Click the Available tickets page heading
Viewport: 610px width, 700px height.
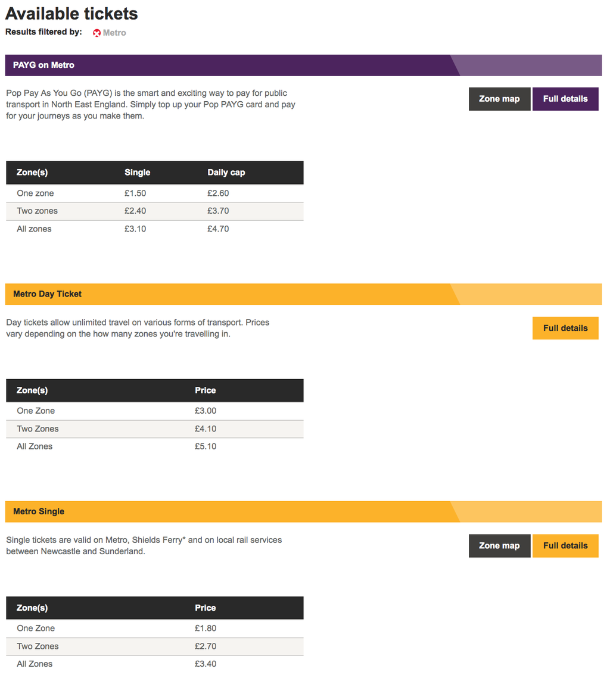(71, 14)
